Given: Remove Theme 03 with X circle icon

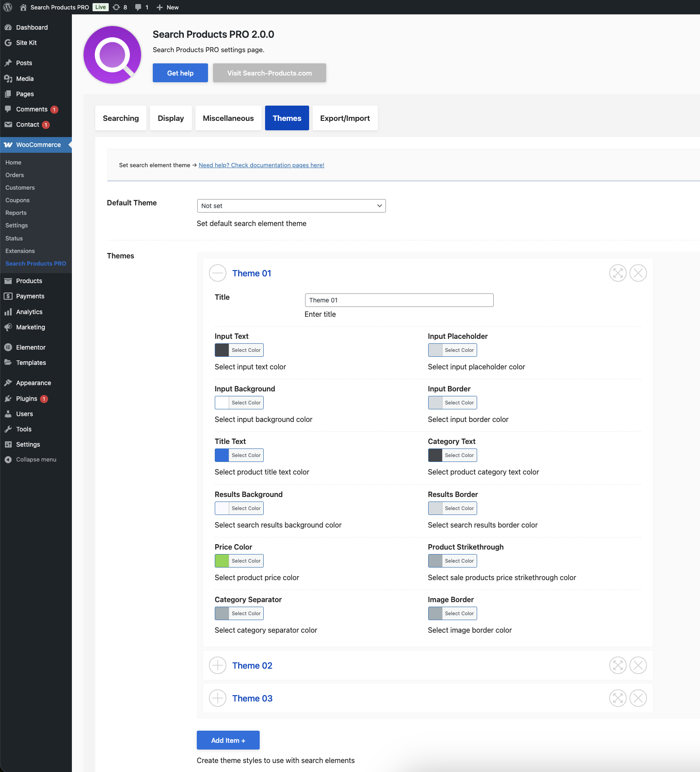Looking at the screenshot, I should [x=638, y=698].
